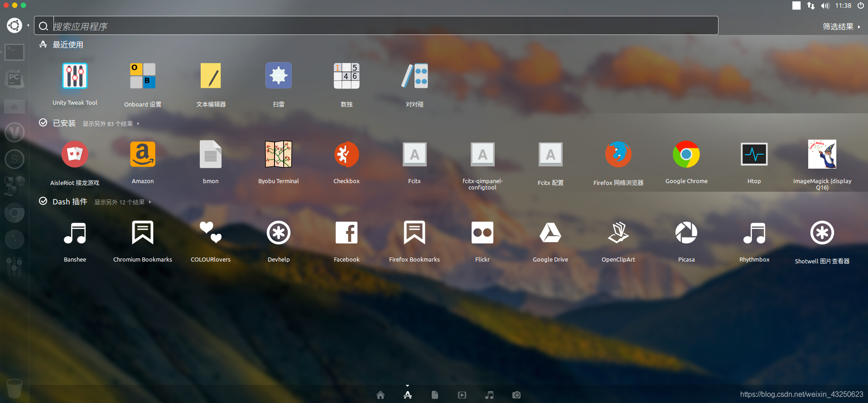868x403 pixels.
Task: Switch to the Video lens tab
Action: (462, 395)
